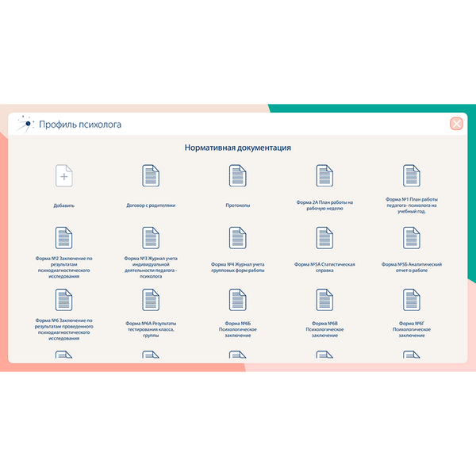The image size is (476, 476).
Task: Click the Профиль психолога title text
Action: pyautogui.click(x=80, y=125)
